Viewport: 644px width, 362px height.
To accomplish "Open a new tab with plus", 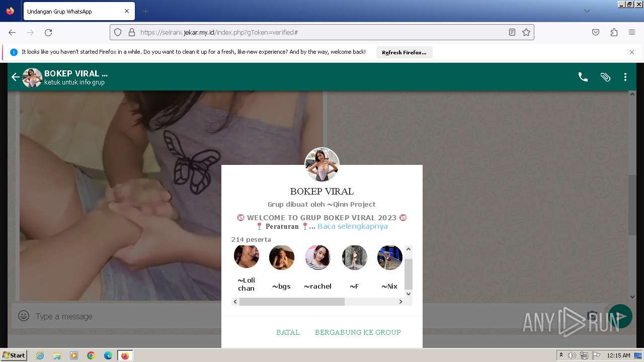I will [x=146, y=11].
